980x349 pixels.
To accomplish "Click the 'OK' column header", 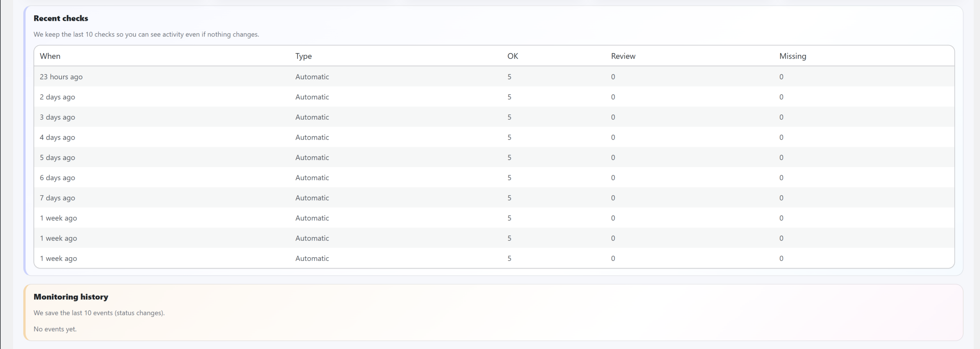I will tap(513, 56).
